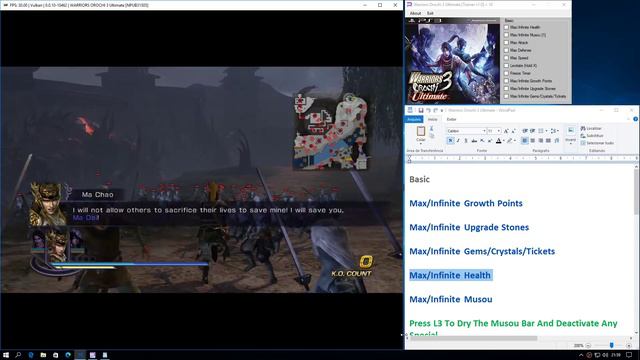The width and height of the screenshot is (640, 360).
Task: Toggle italic formatting in WordPad
Action: click(x=458, y=140)
